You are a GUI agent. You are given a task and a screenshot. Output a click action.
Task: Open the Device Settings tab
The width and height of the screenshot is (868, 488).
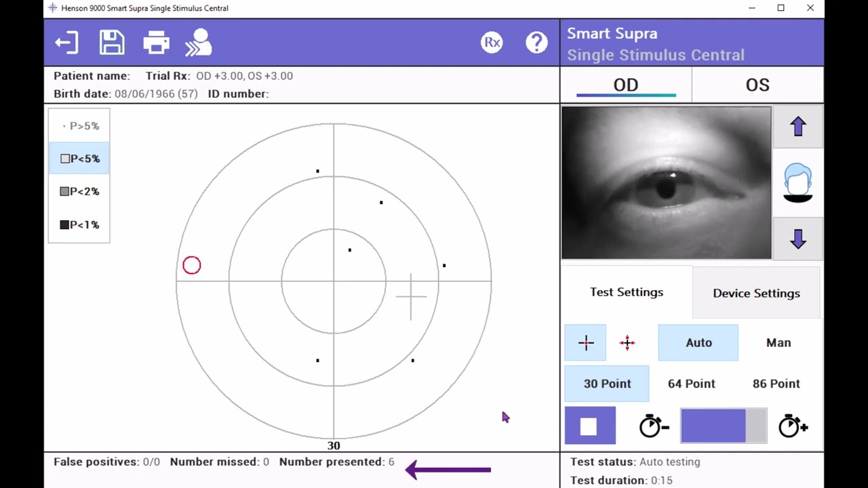756,293
